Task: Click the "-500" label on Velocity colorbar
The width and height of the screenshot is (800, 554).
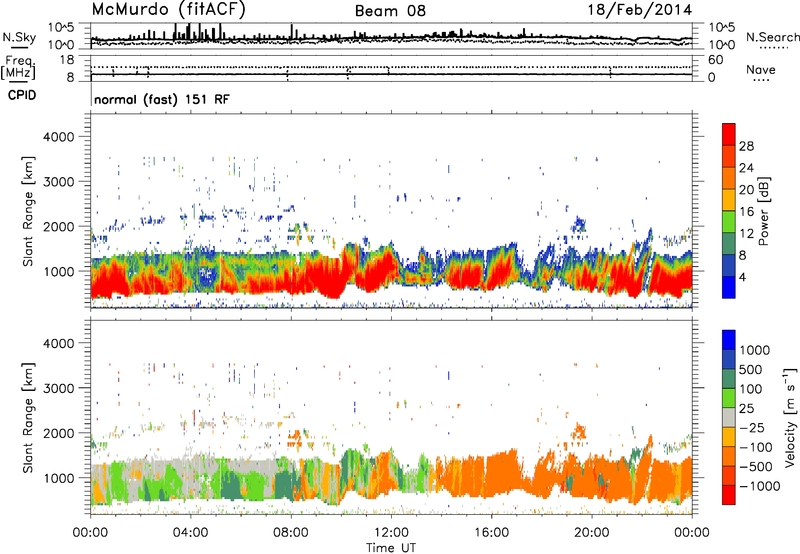Action: [x=758, y=466]
